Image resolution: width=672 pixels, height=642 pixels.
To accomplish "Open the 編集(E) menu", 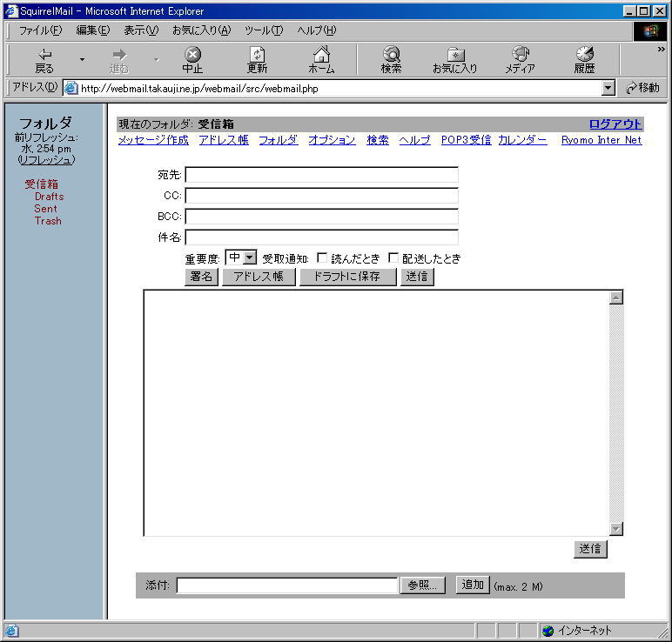I will point(93,30).
